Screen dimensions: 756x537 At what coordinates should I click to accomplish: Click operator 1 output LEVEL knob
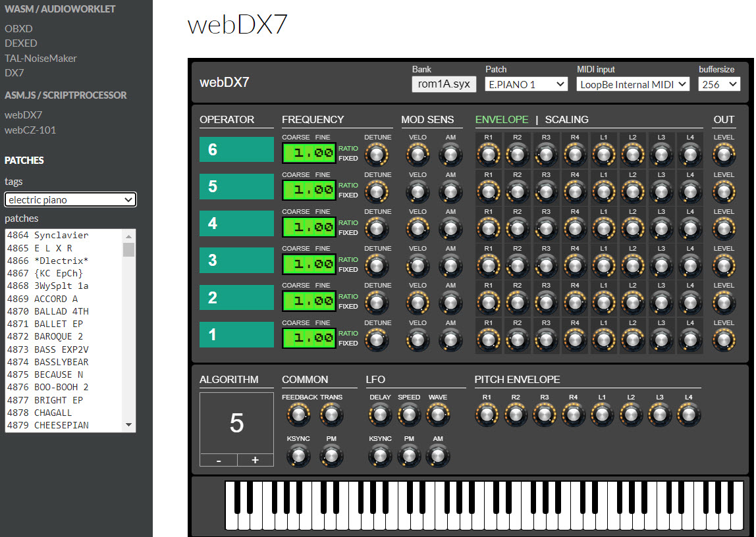(x=723, y=340)
